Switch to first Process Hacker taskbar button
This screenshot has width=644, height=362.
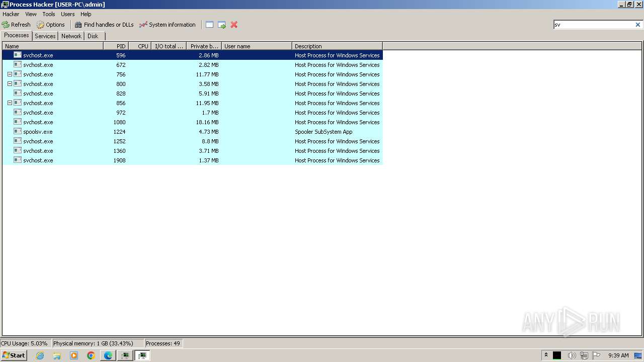(125, 355)
